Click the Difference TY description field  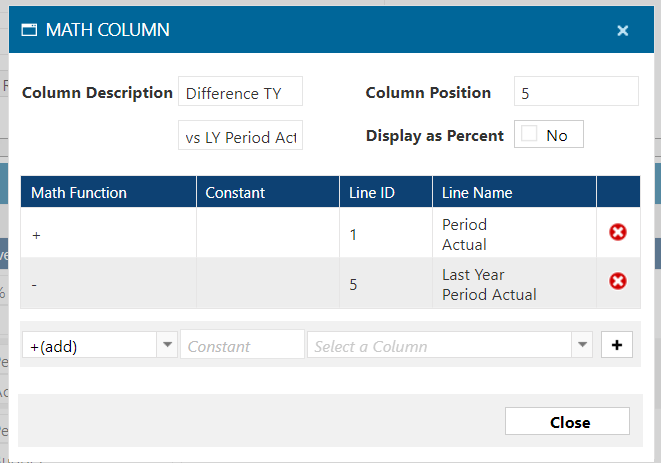coord(240,94)
